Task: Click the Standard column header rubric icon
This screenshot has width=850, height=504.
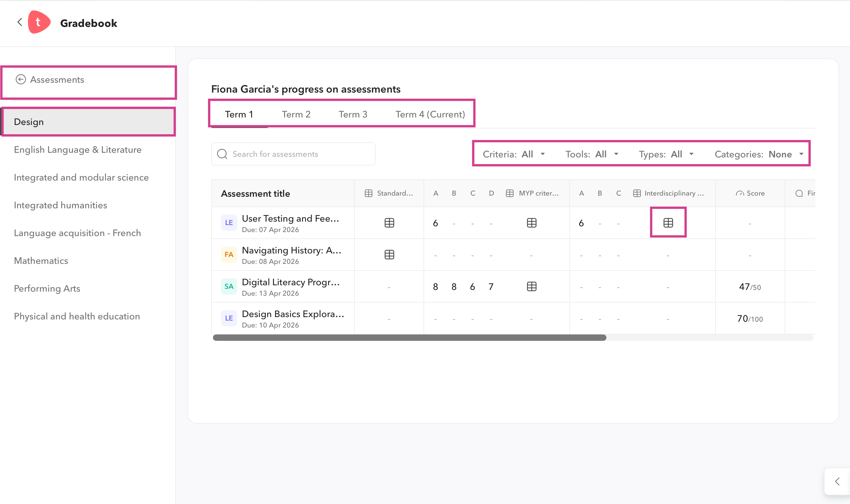Action: tap(369, 193)
